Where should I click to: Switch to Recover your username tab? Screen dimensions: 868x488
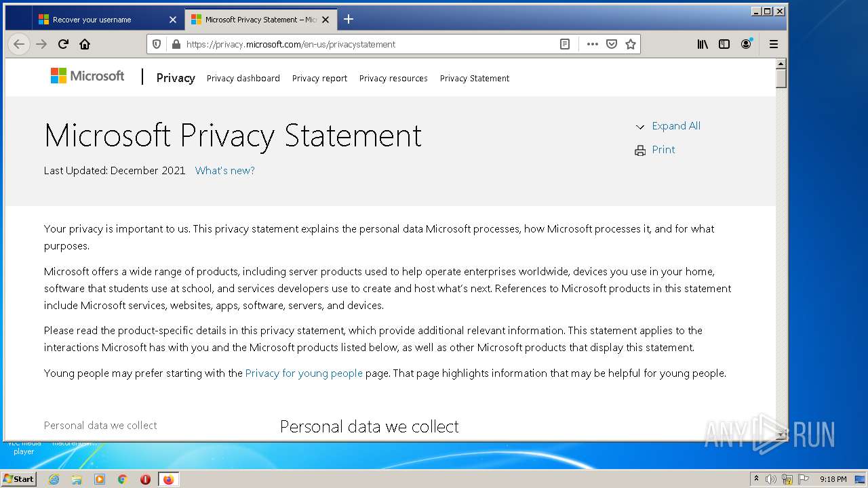pyautogui.click(x=107, y=20)
